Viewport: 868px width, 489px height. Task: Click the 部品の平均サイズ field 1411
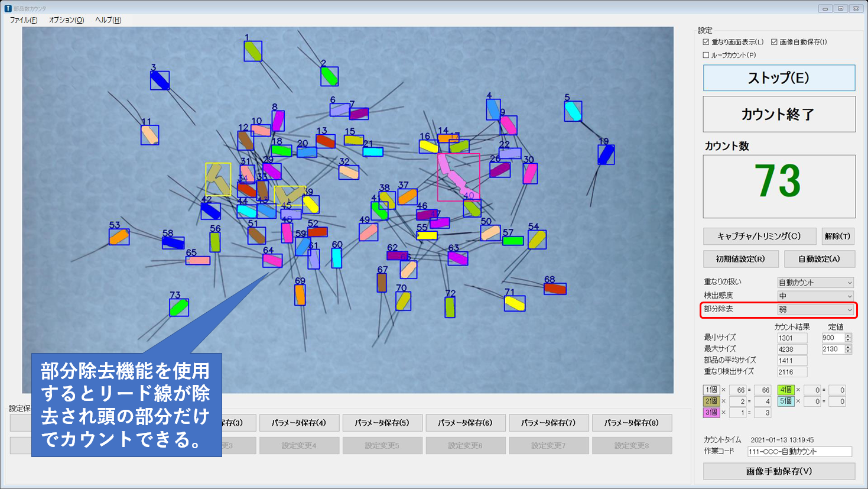coord(792,361)
